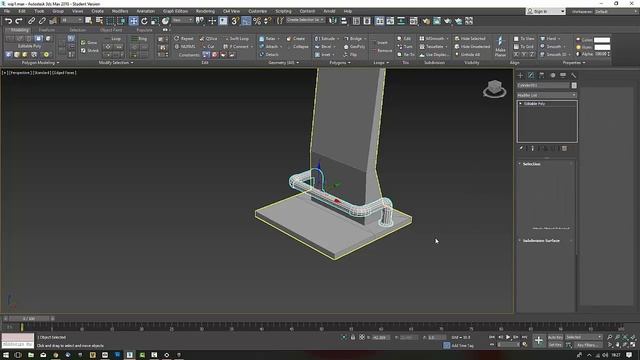Open the Create command panel tab
640x360 pixels.
click(x=520, y=76)
